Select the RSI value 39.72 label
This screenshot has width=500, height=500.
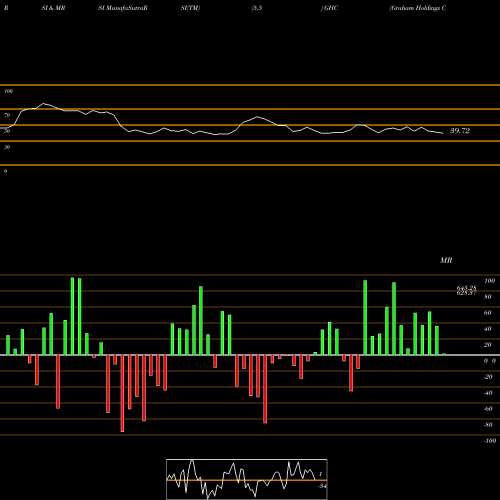(x=460, y=131)
